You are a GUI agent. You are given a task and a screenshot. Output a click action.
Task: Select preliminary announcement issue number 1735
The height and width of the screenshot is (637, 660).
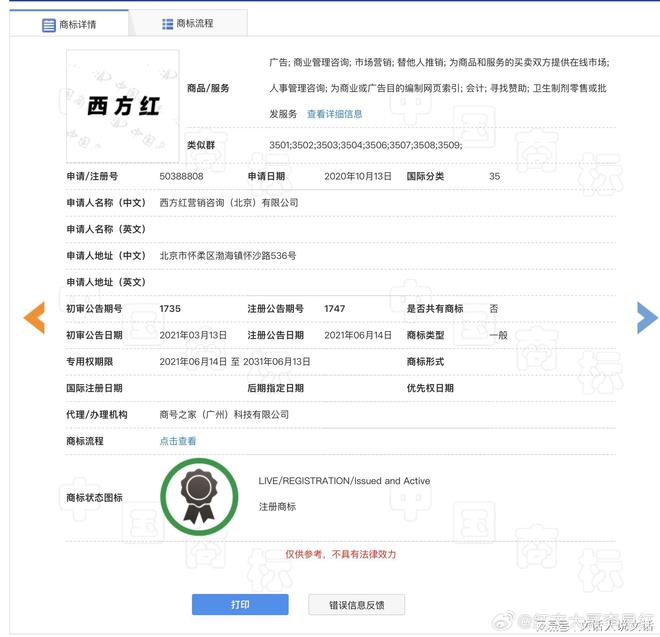point(170,309)
